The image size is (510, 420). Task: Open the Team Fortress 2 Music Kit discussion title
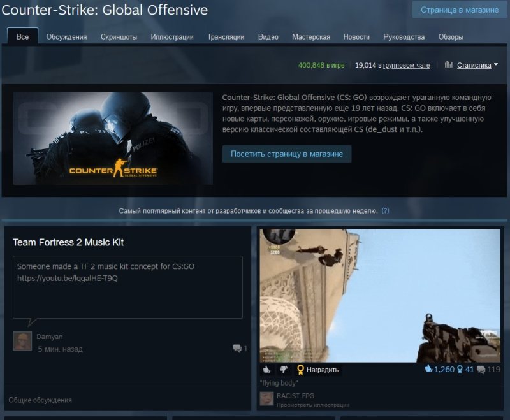(68, 242)
